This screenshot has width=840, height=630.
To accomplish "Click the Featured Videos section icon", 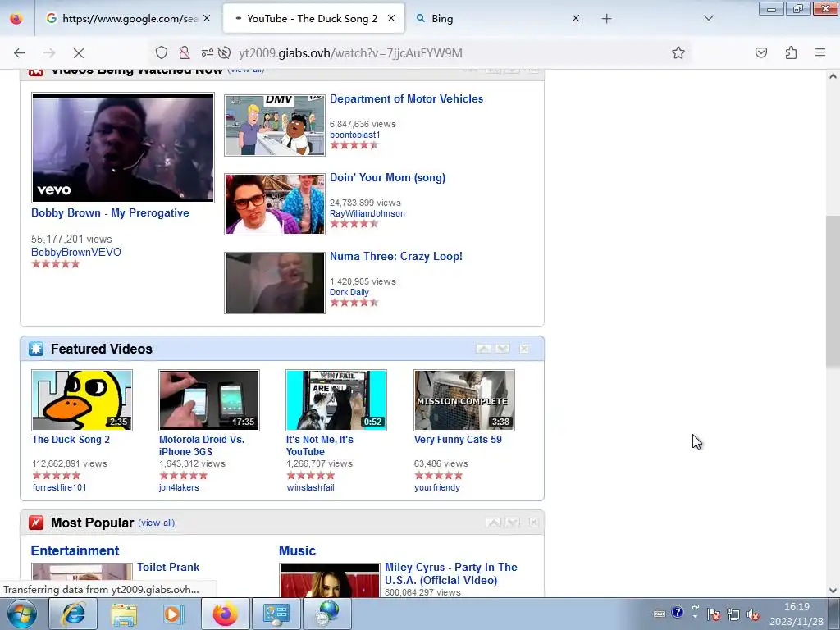I will pos(36,349).
